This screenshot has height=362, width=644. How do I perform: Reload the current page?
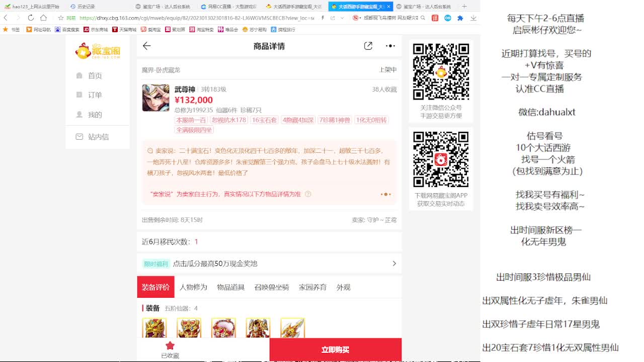click(x=31, y=18)
